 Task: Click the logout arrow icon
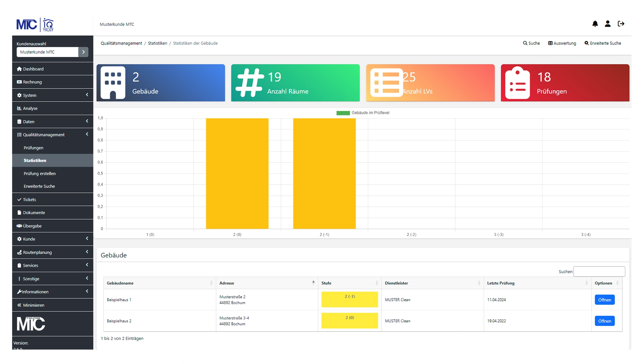(621, 24)
